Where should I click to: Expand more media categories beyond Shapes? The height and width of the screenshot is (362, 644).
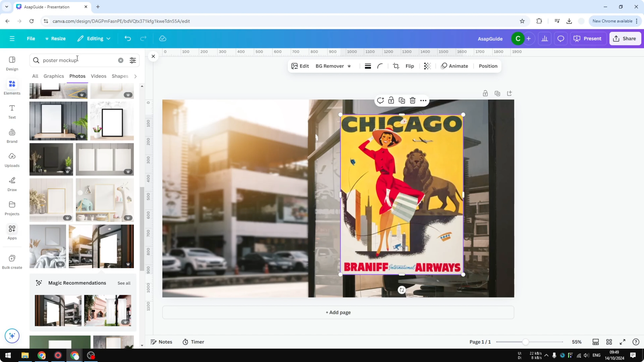[x=135, y=76]
